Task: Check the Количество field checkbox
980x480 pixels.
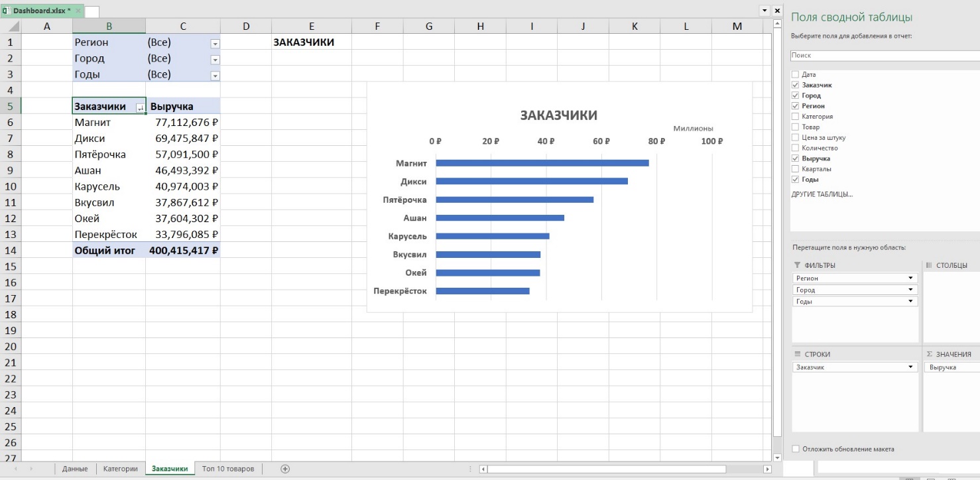Action: (796, 148)
